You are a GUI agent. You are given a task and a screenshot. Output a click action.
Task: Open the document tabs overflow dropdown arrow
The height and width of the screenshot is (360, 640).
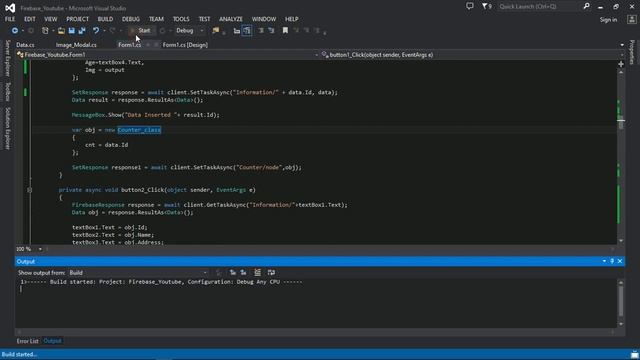pyautogui.click(x=622, y=45)
